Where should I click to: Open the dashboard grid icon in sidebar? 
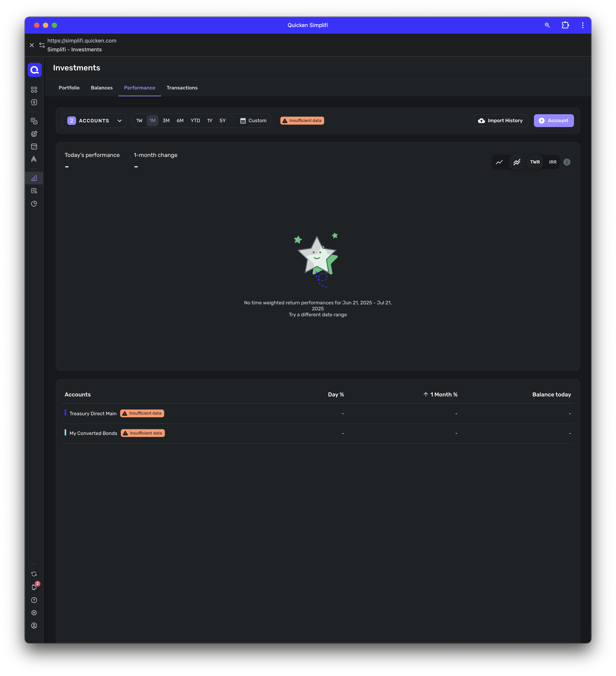(x=34, y=89)
